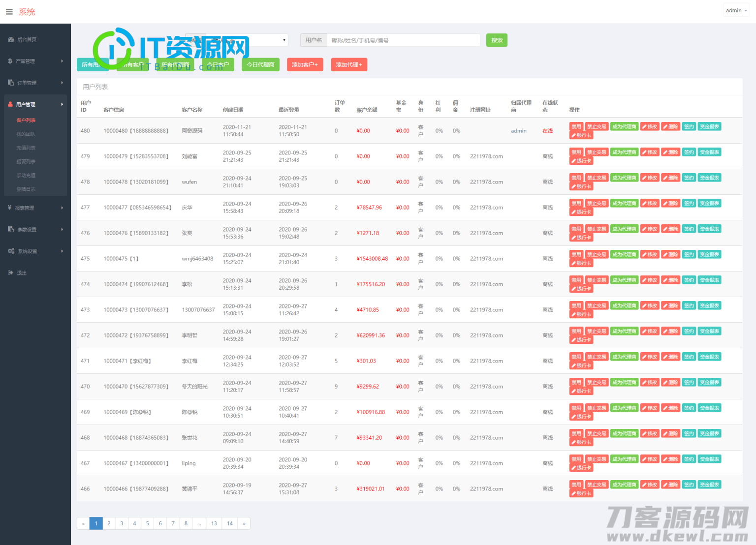The image size is (756, 545).
Task: Click 修改 for user 477 庆华
Action: coord(650,203)
